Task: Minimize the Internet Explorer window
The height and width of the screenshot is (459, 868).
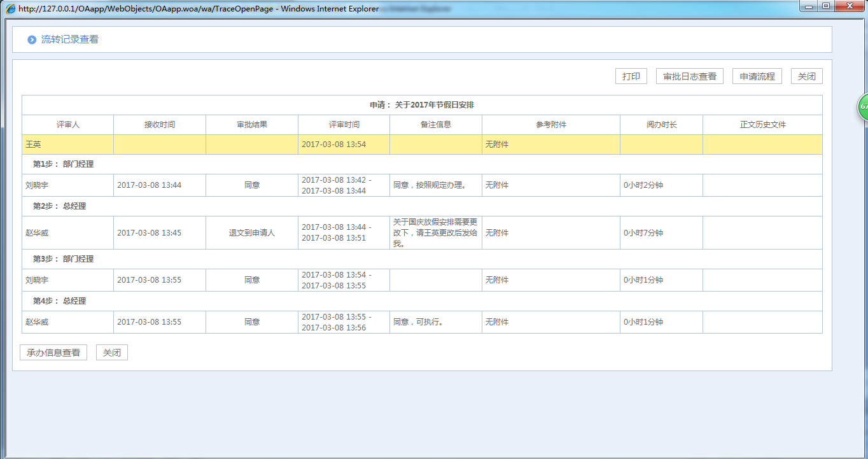Action: 809,6
